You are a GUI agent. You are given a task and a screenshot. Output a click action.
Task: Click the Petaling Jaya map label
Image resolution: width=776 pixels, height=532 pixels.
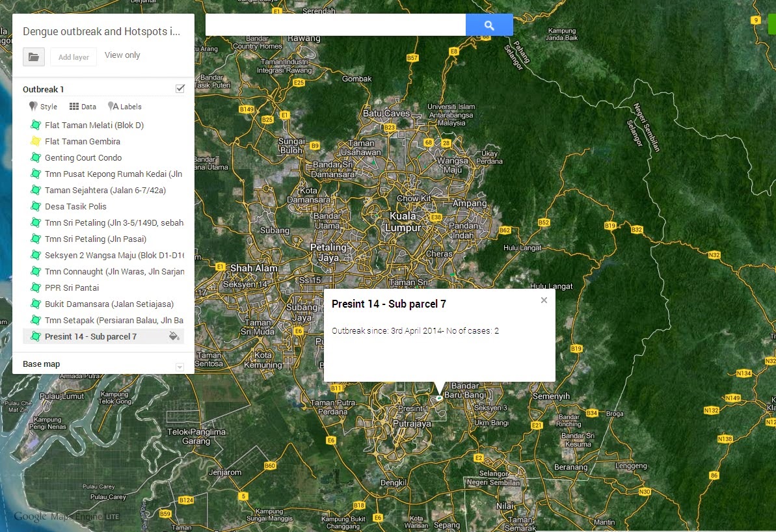click(x=328, y=252)
